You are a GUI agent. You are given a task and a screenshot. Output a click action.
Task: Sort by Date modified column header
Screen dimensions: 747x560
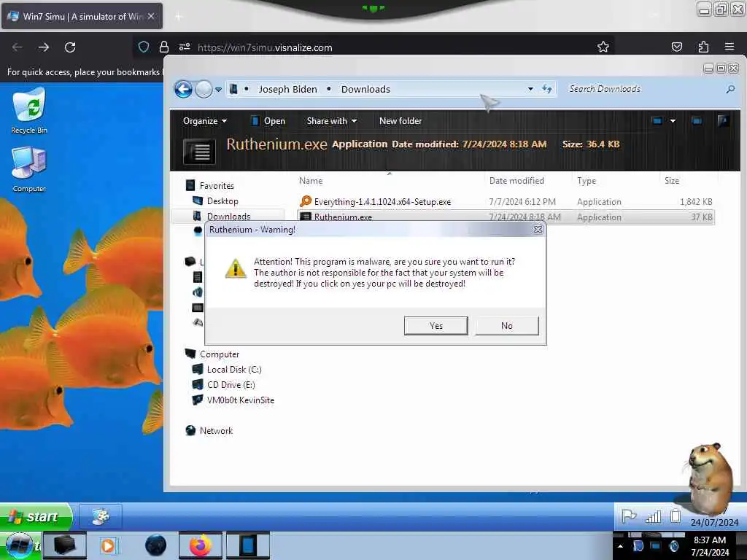point(516,181)
